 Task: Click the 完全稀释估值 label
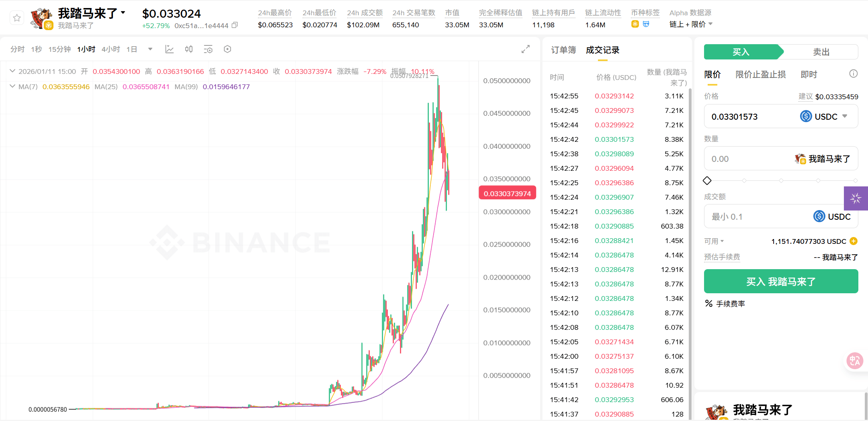(x=501, y=13)
